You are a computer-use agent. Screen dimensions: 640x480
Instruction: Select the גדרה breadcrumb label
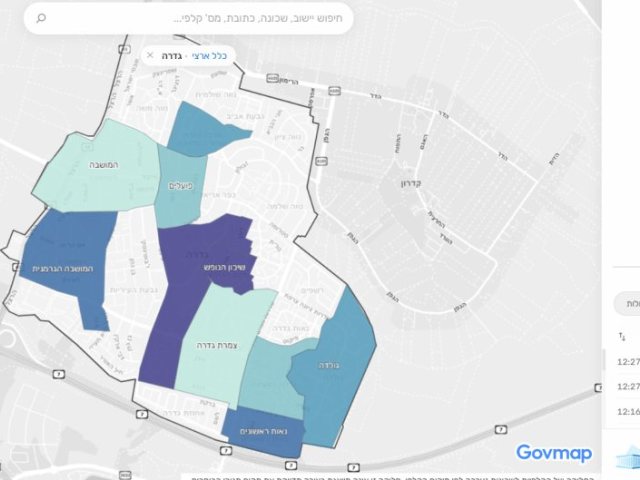pyautogui.click(x=171, y=56)
